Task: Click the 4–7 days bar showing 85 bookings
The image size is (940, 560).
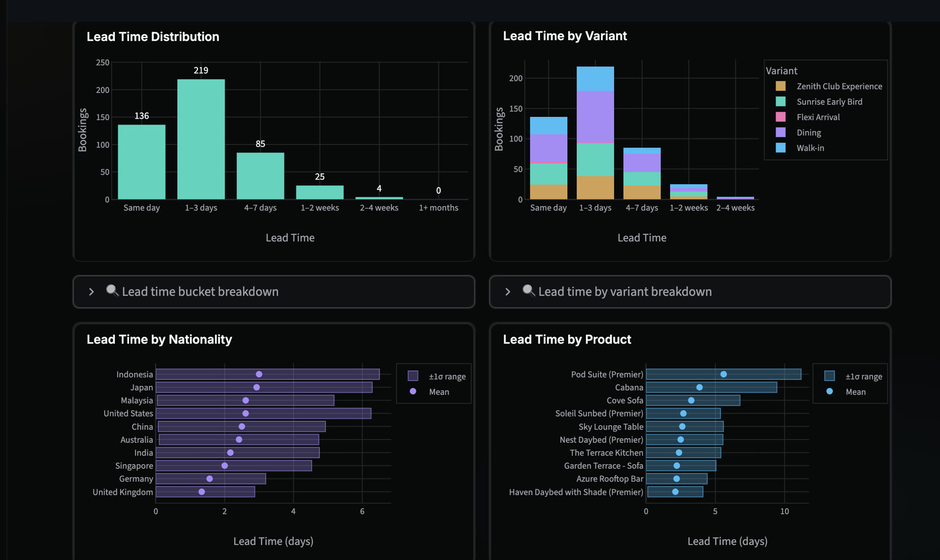Action: 261,176
